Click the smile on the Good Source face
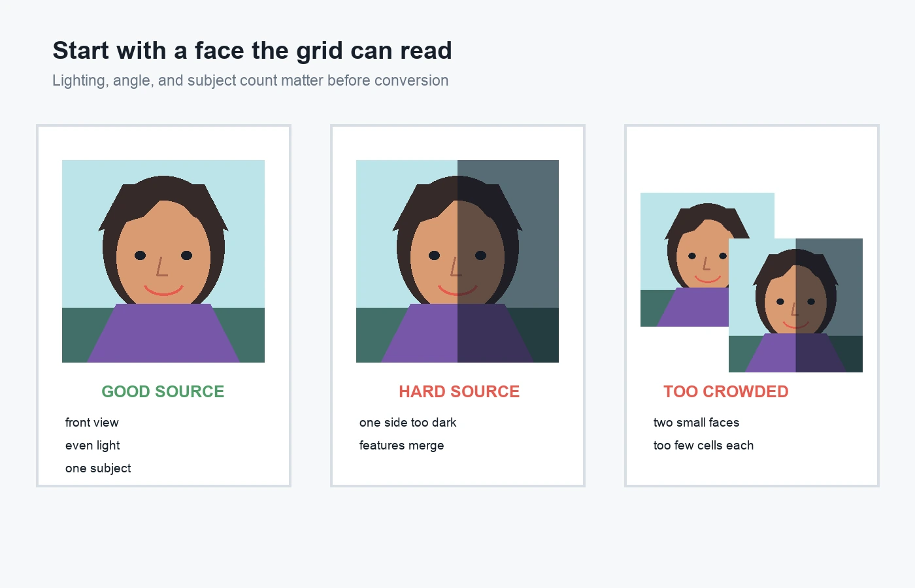Viewport: 915px width, 588px height. coord(163,289)
